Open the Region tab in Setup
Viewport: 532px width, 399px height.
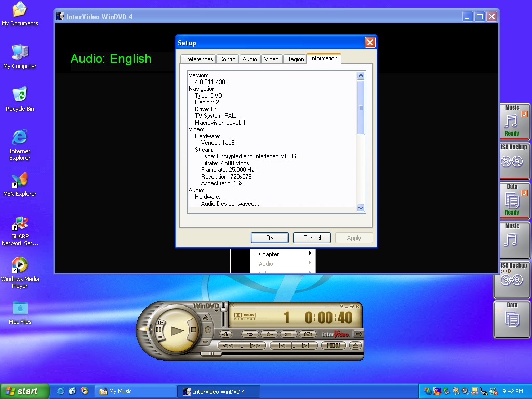tap(295, 59)
